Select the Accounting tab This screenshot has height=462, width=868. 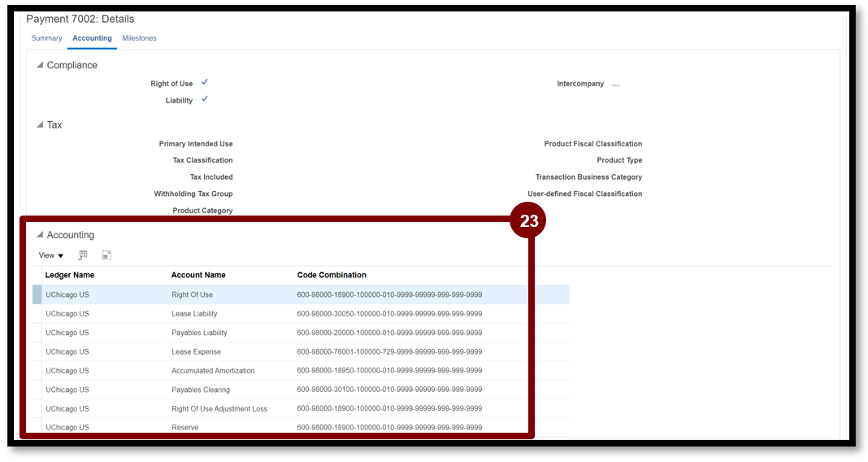[x=92, y=38]
